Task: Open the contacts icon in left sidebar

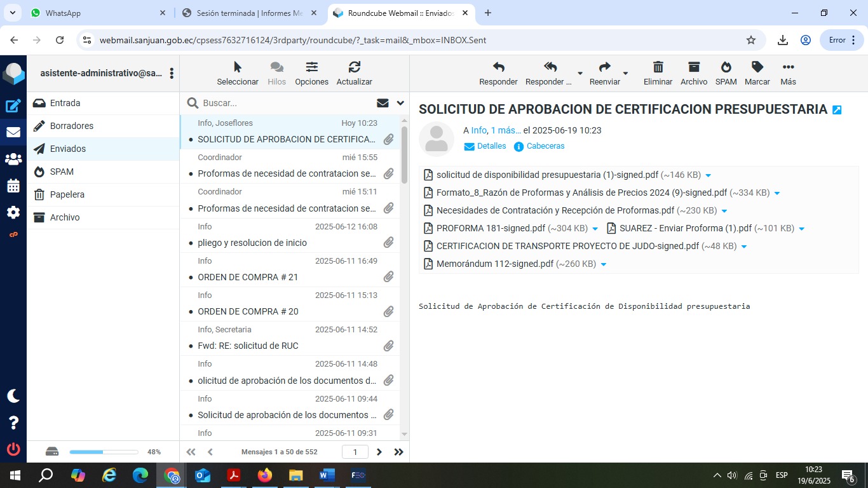Action: 13,159
